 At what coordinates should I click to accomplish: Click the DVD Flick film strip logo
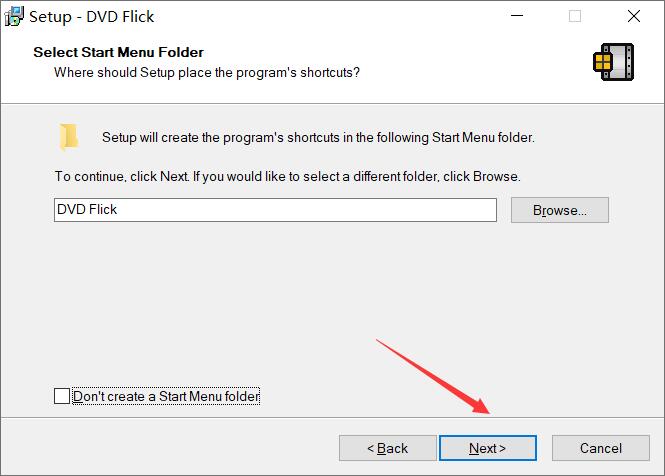(x=614, y=62)
